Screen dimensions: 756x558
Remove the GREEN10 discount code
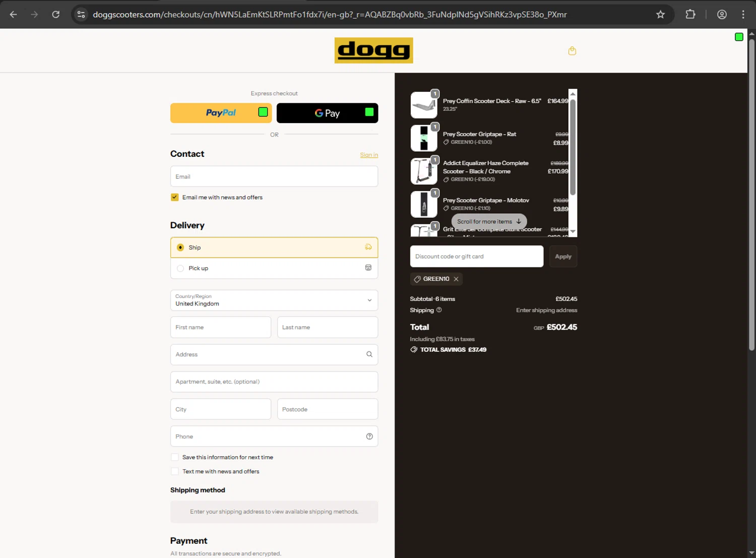[456, 279]
